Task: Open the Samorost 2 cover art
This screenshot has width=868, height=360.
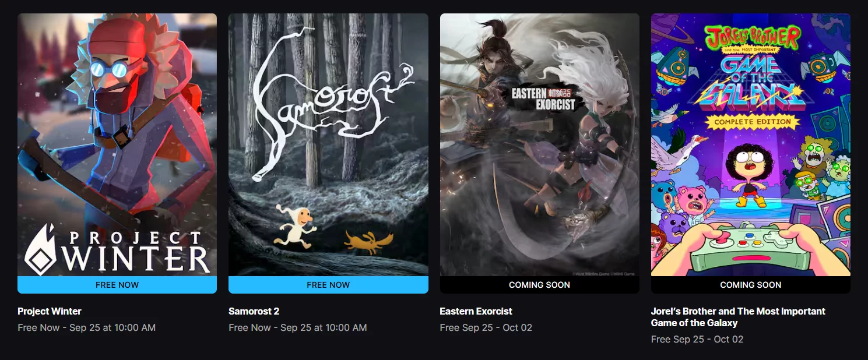Action: pos(328,144)
